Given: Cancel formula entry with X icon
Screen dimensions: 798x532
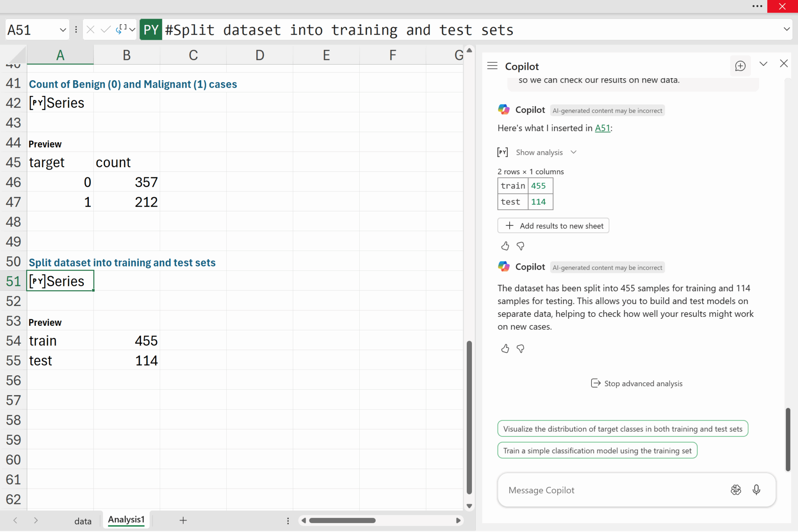Looking at the screenshot, I should pos(90,30).
